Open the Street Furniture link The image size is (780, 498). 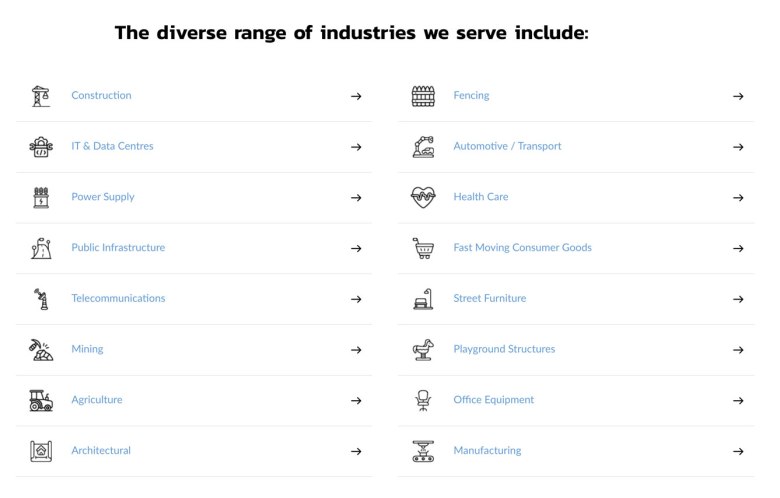pyautogui.click(x=489, y=298)
